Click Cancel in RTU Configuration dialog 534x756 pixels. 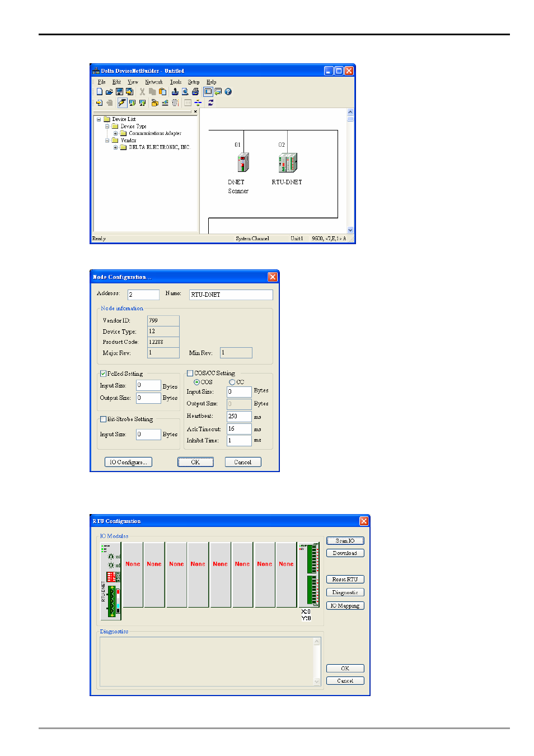[x=345, y=680]
